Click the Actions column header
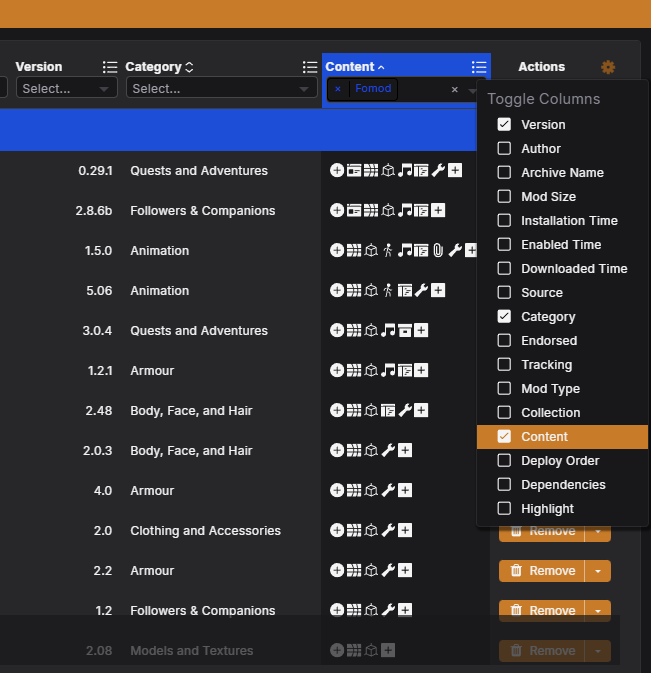Image resolution: width=651 pixels, height=673 pixels. click(x=542, y=67)
